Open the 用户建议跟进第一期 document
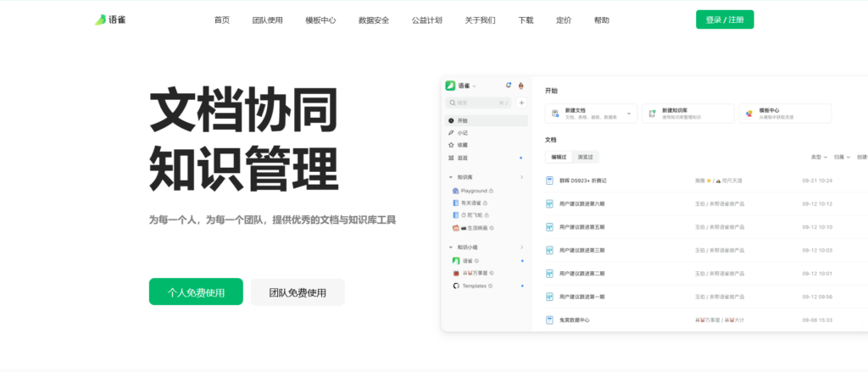 [581, 297]
